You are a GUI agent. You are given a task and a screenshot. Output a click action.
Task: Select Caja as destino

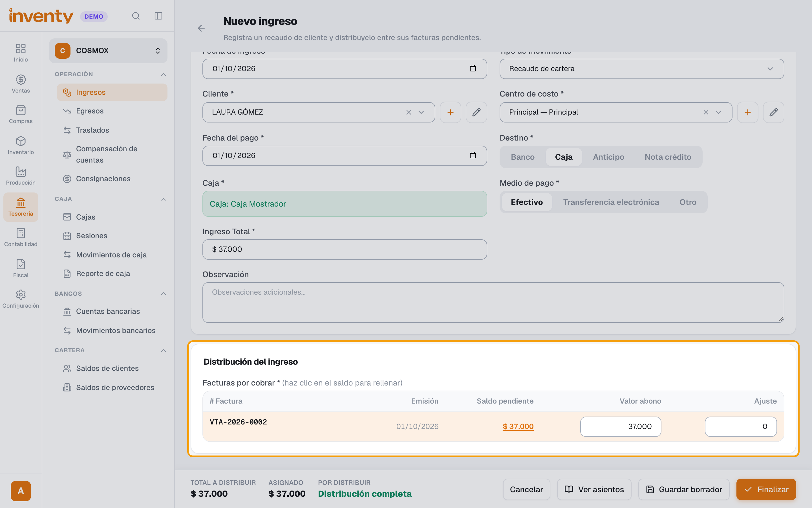point(564,157)
